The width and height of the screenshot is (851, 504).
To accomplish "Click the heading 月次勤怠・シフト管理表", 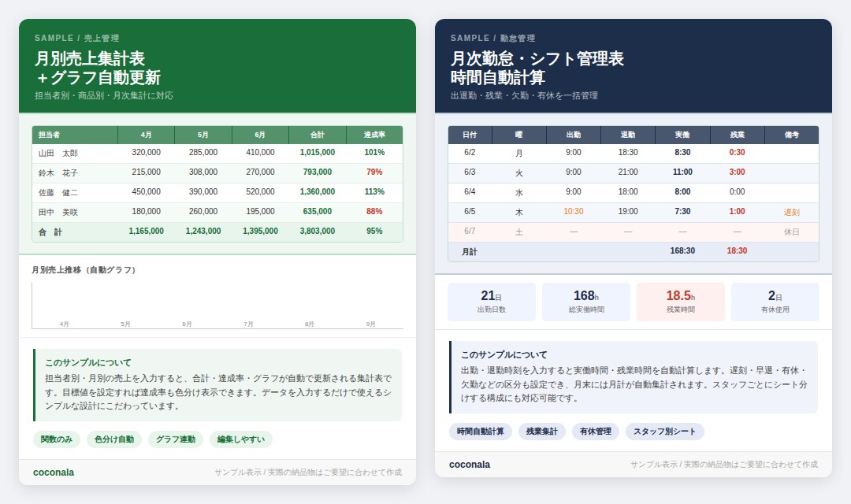I will (x=537, y=58).
